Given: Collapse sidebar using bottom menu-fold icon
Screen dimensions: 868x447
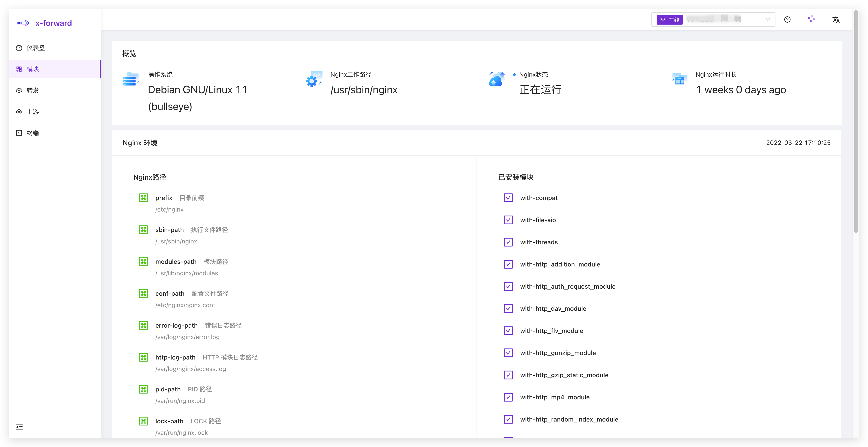Looking at the screenshot, I should (x=19, y=428).
